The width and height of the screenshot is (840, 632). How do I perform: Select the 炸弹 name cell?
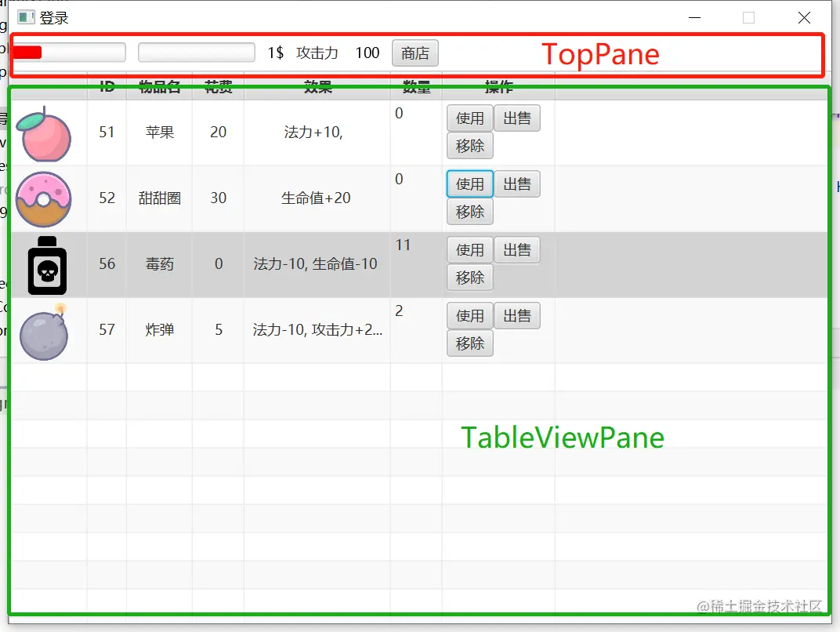pos(160,330)
